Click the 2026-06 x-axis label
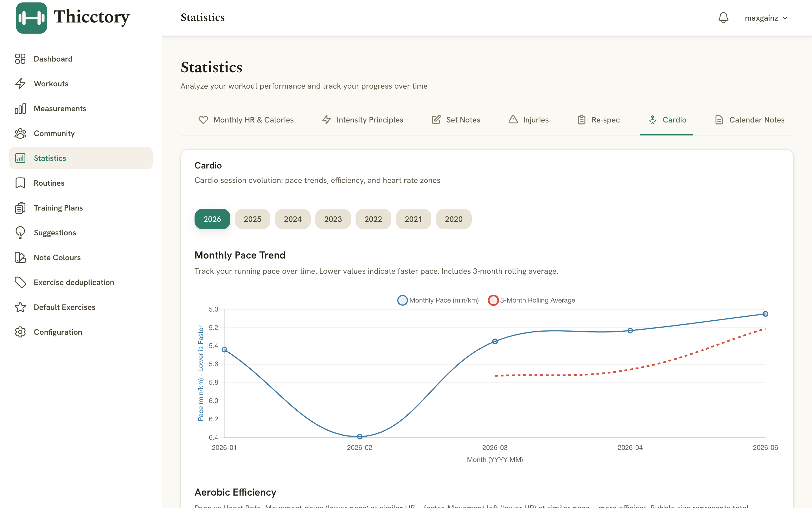This screenshot has height=508, width=812. pyautogui.click(x=765, y=448)
